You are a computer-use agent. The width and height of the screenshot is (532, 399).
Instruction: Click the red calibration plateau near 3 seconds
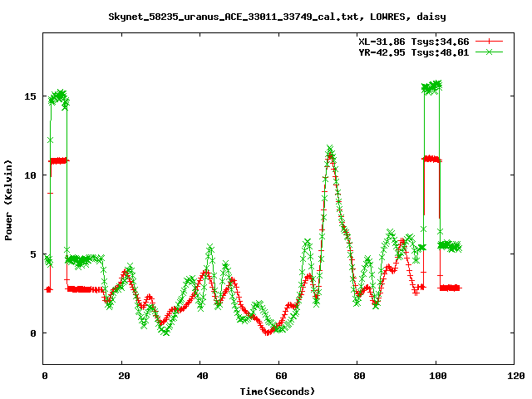pos(58,160)
